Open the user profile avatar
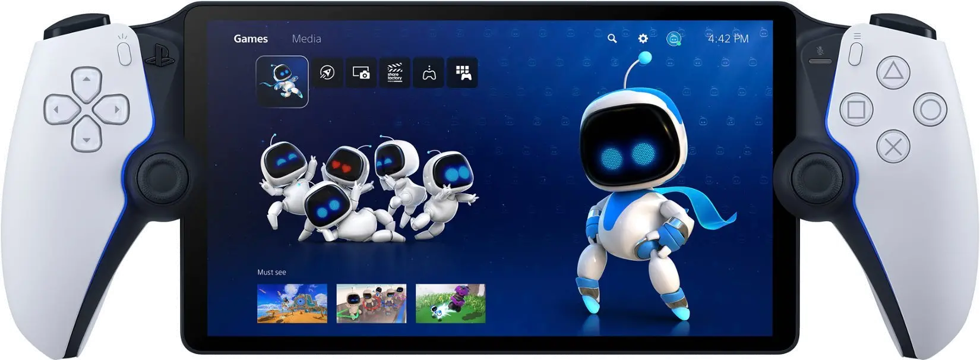The height and width of the screenshot is (360, 980). click(673, 39)
